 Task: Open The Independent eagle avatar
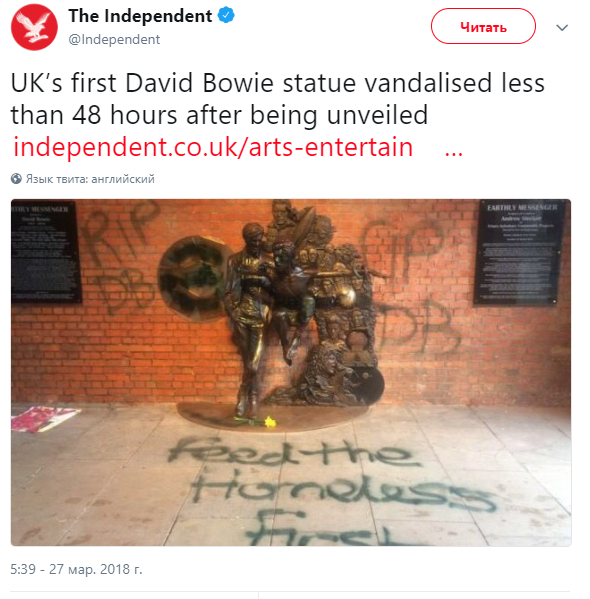tap(34, 27)
